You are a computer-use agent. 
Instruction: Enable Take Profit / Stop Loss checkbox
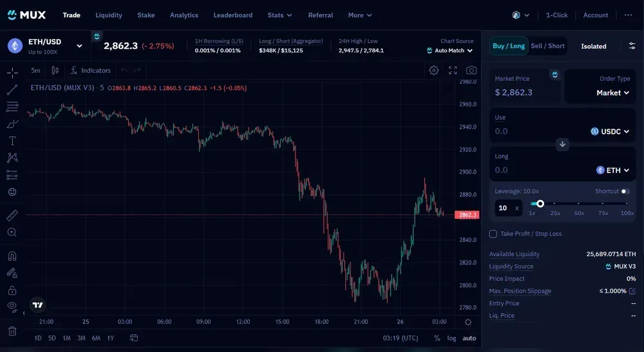click(493, 234)
